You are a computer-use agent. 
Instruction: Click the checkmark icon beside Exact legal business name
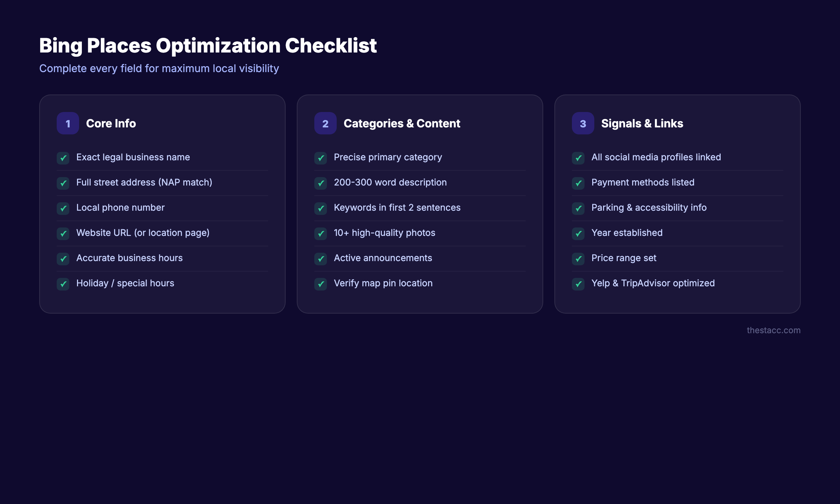point(63,158)
